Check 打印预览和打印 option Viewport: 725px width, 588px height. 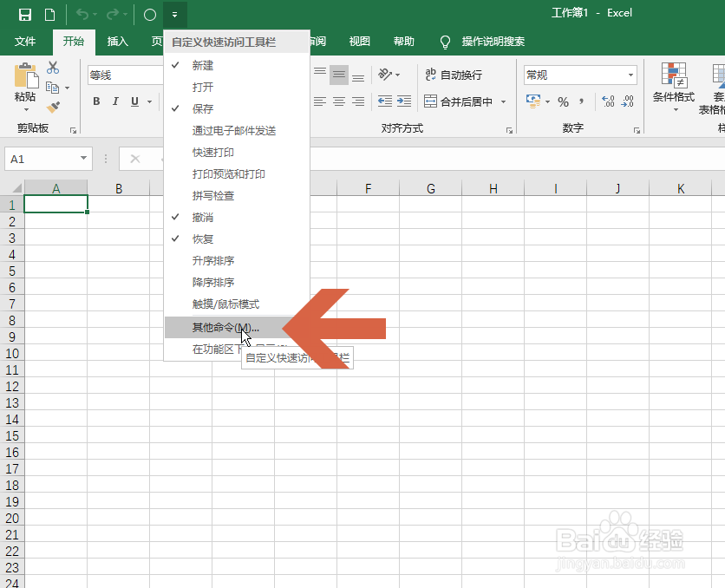(237, 174)
